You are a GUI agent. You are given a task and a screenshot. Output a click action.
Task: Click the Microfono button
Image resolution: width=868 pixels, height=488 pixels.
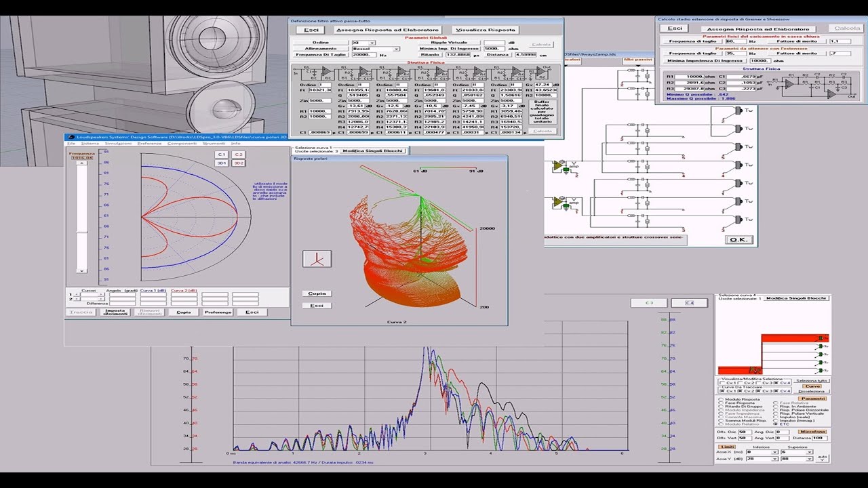pos(812,431)
